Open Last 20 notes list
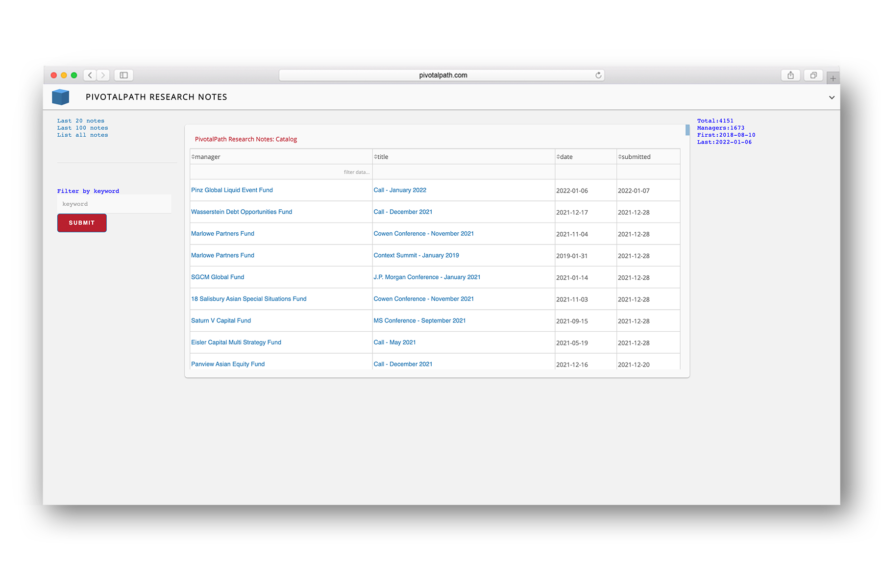882x588 pixels. click(x=80, y=121)
